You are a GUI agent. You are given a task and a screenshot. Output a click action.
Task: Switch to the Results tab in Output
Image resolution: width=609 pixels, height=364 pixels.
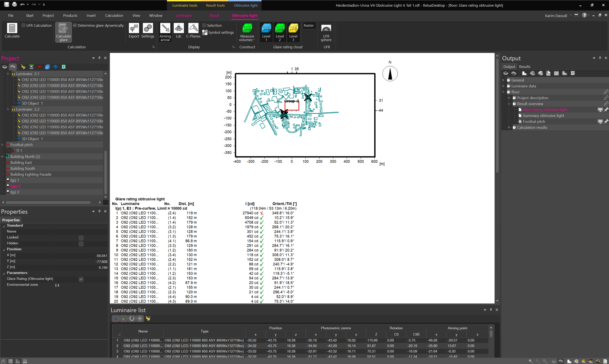524,67
